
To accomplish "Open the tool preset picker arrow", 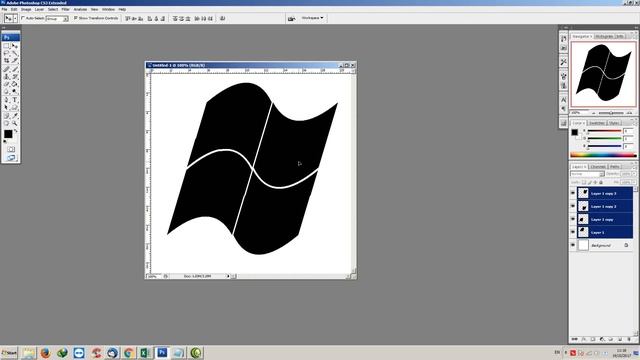I will point(15,18).
